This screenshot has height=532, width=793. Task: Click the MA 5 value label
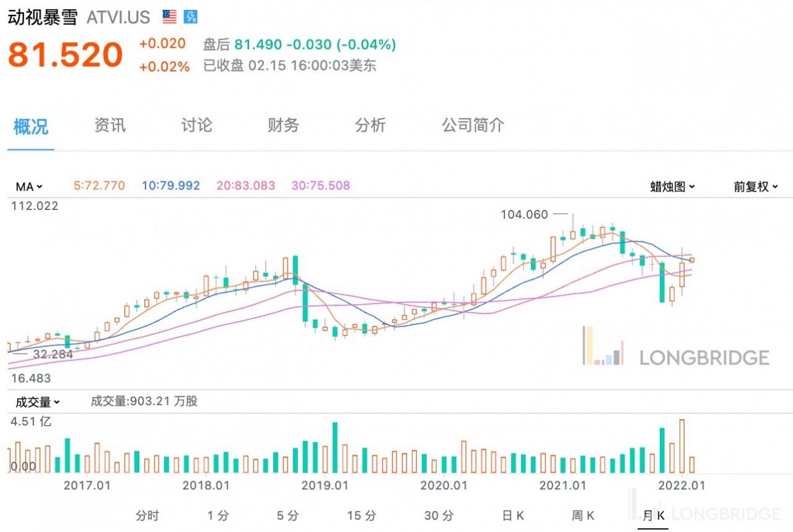click(99, 185)
